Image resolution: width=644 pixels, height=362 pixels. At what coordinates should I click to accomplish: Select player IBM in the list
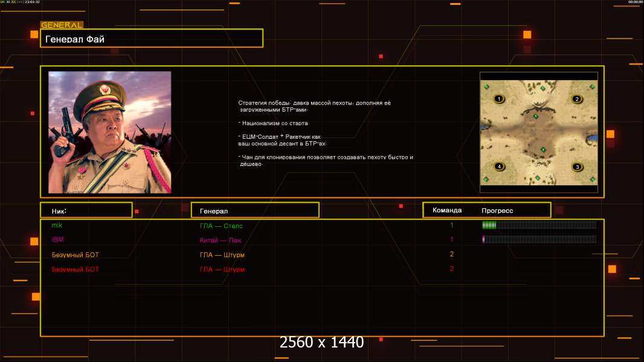57,240
